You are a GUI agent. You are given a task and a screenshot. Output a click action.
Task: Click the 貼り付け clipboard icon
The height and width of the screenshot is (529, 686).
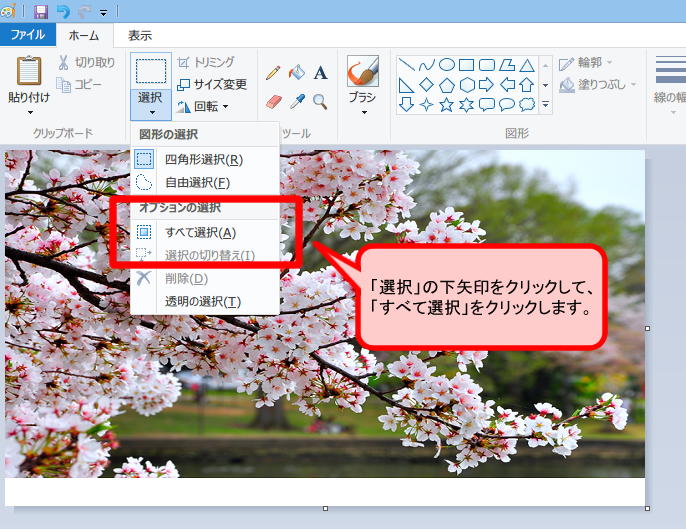tap(29, 70)
